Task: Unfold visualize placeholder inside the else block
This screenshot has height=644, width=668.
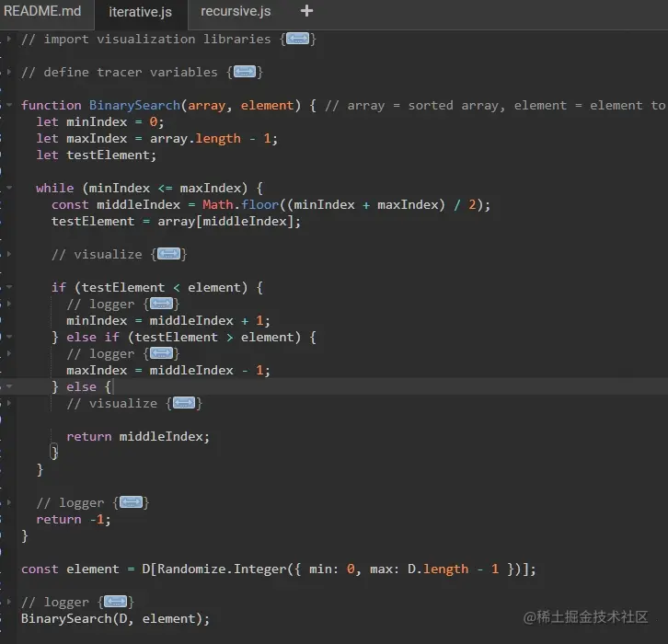Action: tap(184, 403)
